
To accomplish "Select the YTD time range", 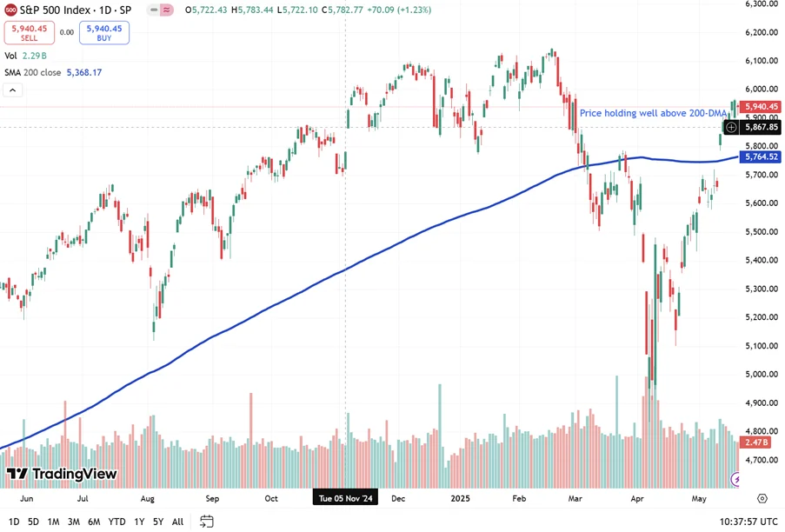I will pos(116,522).
